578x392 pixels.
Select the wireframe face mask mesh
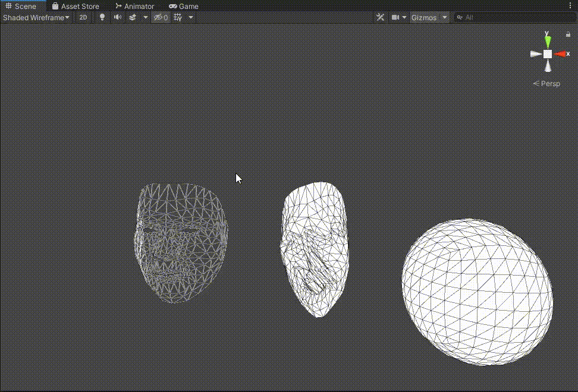[181, 243]
